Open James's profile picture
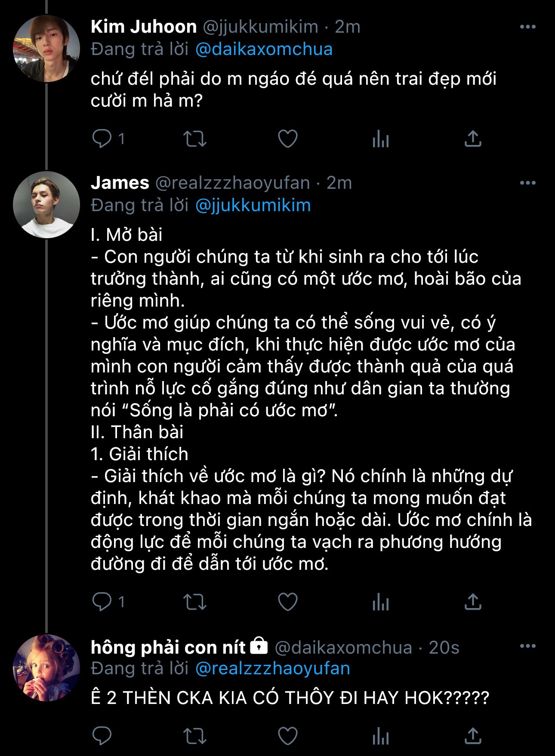This screenshot has width=555, height=756. tap(46, 205)
